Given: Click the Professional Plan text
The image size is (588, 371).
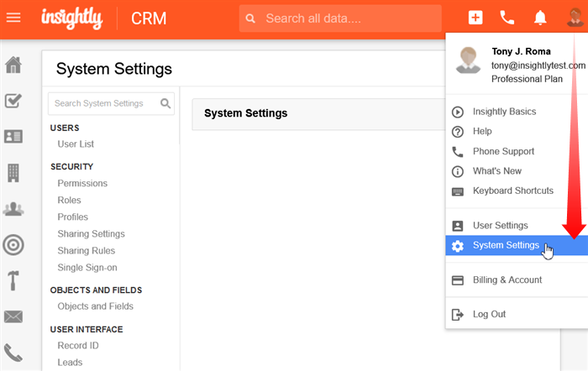Looking at the screenshot, I should pyautogui.click(x=527, y=79).
